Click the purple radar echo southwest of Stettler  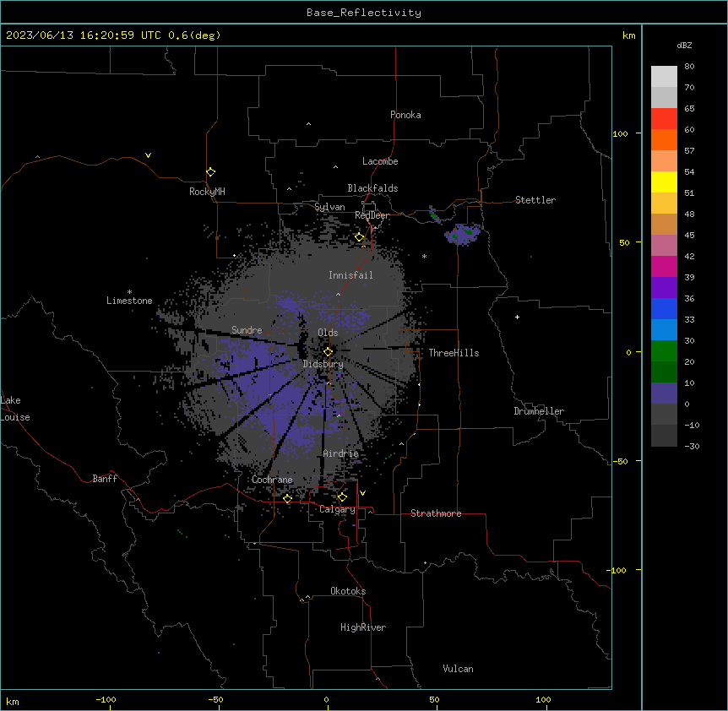(463, 234)
